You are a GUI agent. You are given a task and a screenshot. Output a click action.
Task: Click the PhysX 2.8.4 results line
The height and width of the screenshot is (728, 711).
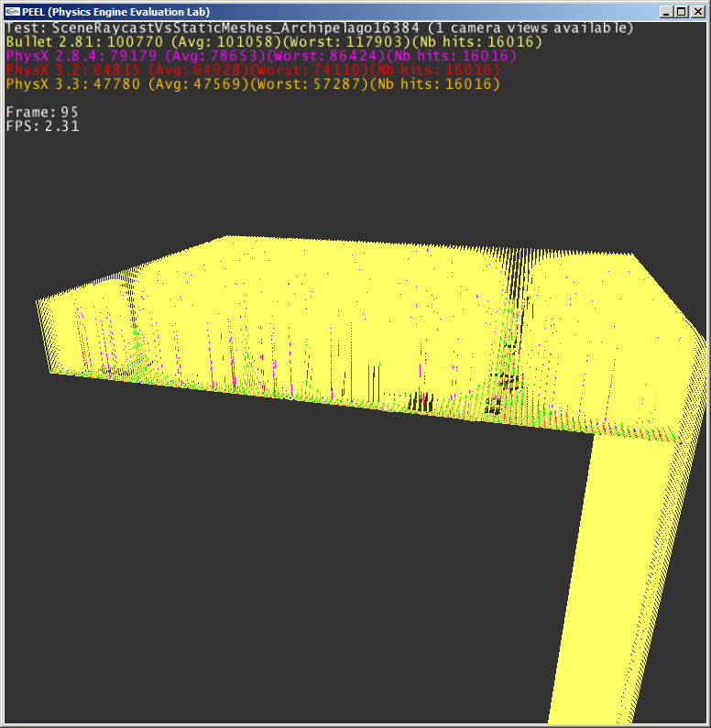click(x=261, y=56)
